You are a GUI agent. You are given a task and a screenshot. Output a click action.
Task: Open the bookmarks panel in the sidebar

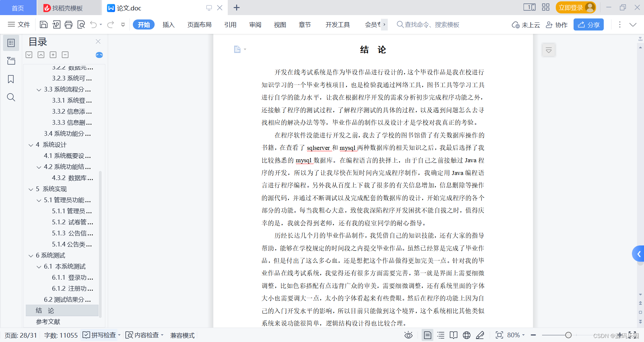[11, 79]
